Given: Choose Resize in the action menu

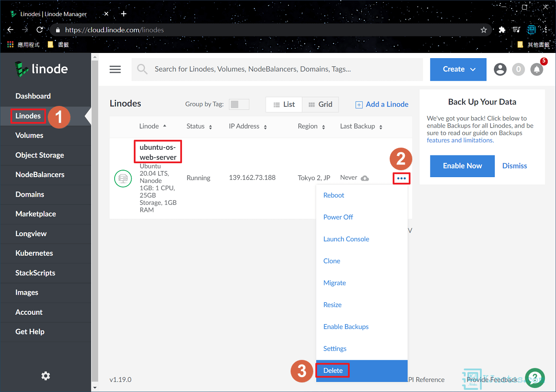Looking at the screenshot, I should (x=362, y=305).
